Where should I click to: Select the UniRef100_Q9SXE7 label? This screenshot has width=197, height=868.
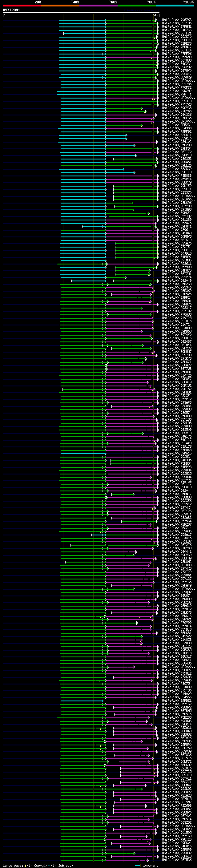(177, 74)
